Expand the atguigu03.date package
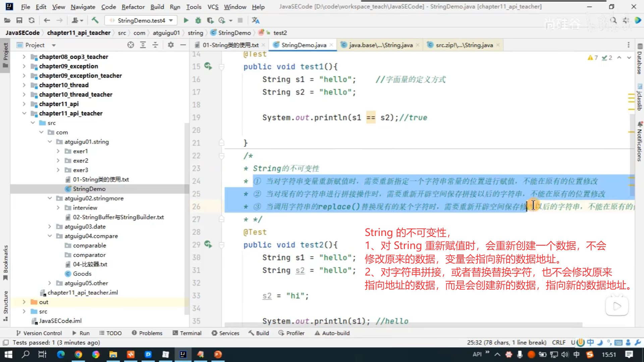The image size is (644, 362). (x=50, y=227)
